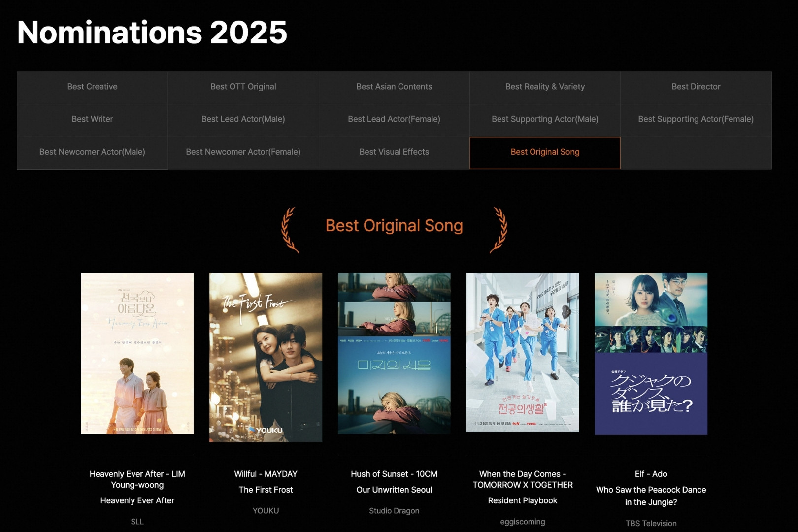View the Best Director nominations tab

(696, 87)
